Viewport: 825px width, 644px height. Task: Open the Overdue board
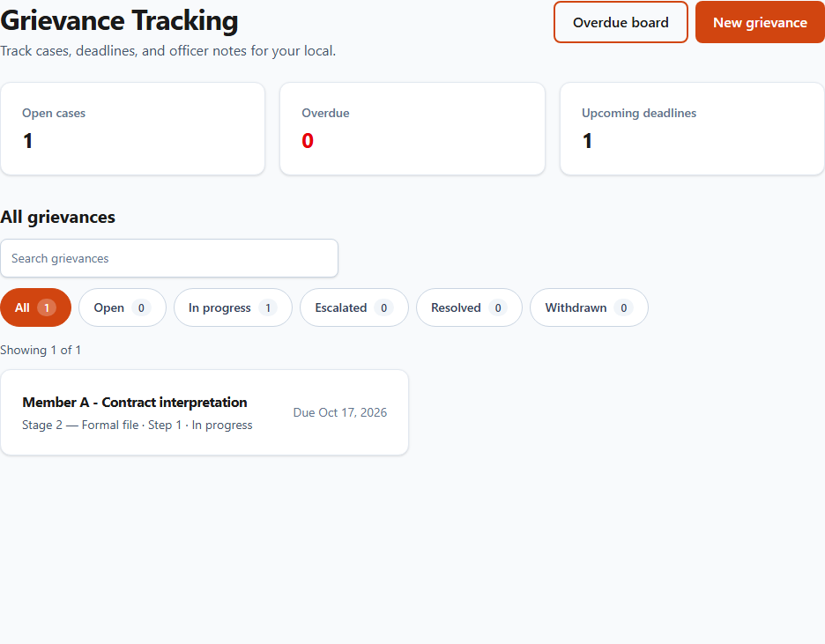(x=621, y=22)
